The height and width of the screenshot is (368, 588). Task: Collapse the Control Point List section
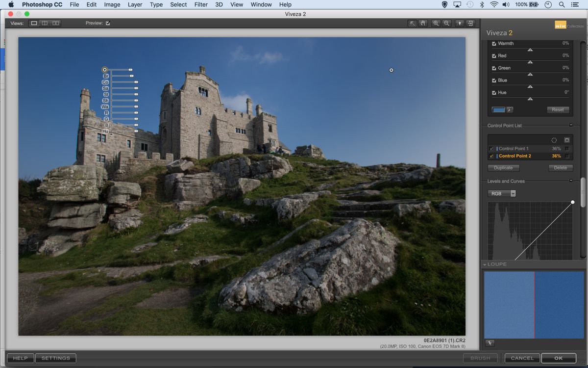pyautogui.click(x=570, y=125)
